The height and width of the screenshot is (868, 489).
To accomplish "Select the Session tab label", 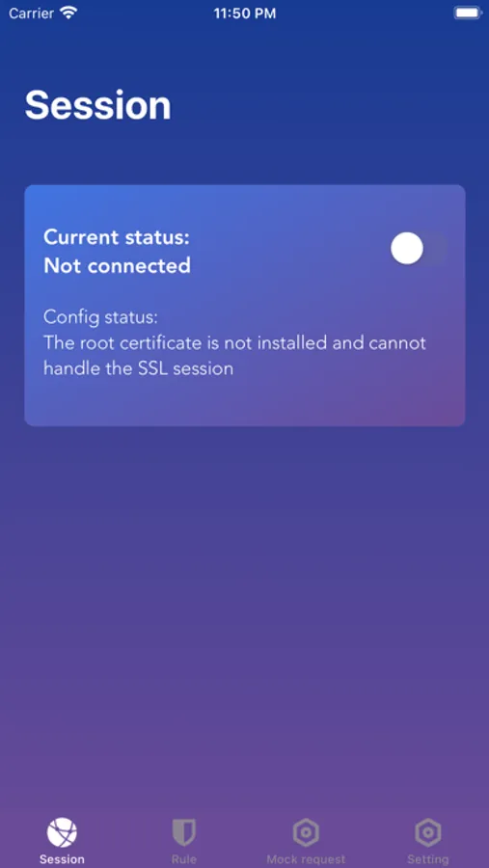I will [x=62, y=859].
